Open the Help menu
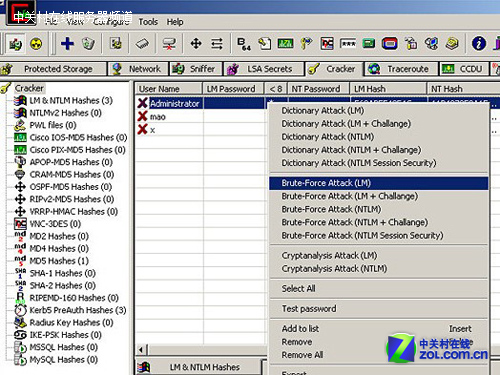500x375 pixels. coord(175,22)
